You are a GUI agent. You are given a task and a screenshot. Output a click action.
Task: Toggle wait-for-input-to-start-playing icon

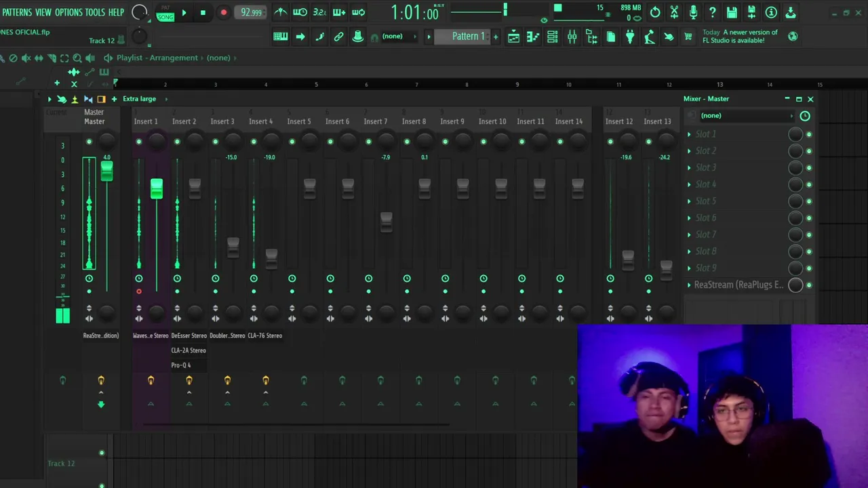(300, 12)
